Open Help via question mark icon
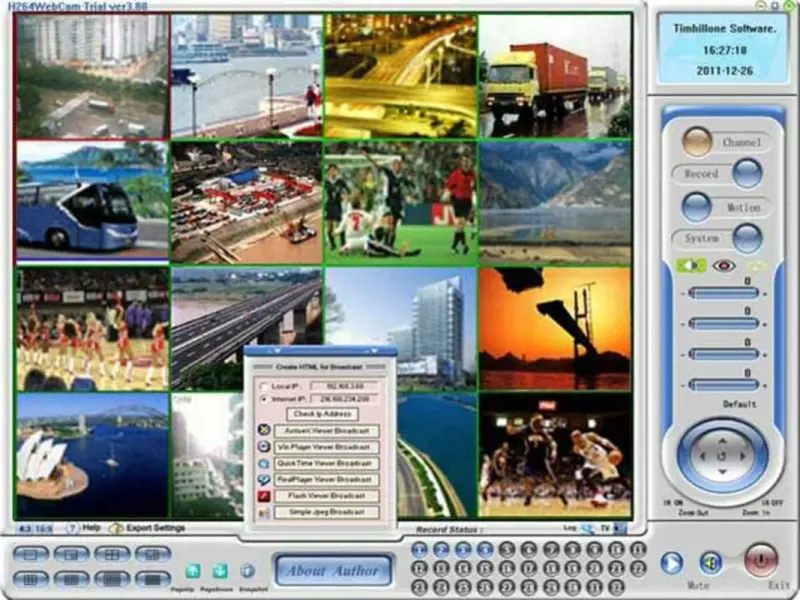This screenshot has height=600, width=800. [x=73, y=528]
